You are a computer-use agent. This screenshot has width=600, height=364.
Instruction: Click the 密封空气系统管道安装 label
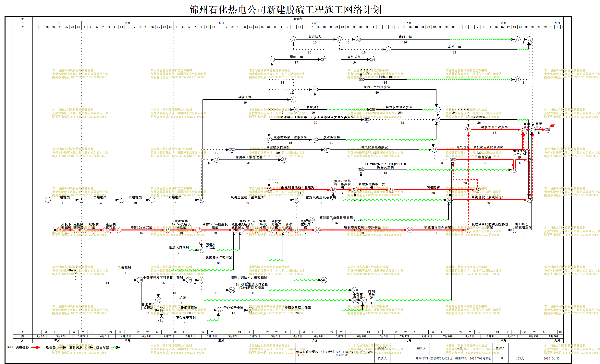point(336,217)
